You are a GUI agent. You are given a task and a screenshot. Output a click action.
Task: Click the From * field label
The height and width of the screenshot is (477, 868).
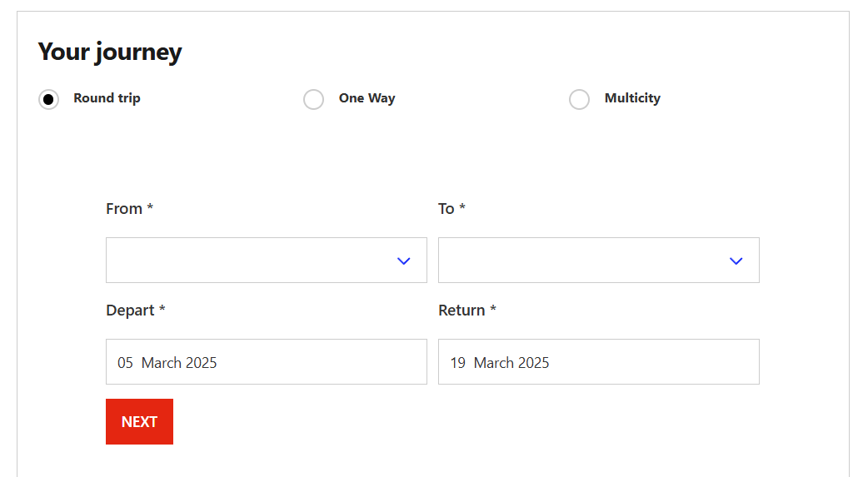point(130,209)
